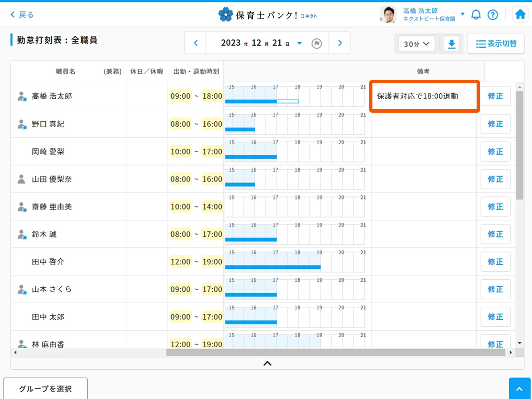Open the help question mark icon

(x=493, y=14)
